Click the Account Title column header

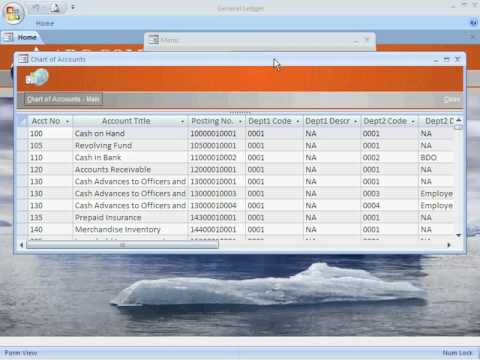coord(130,121)
